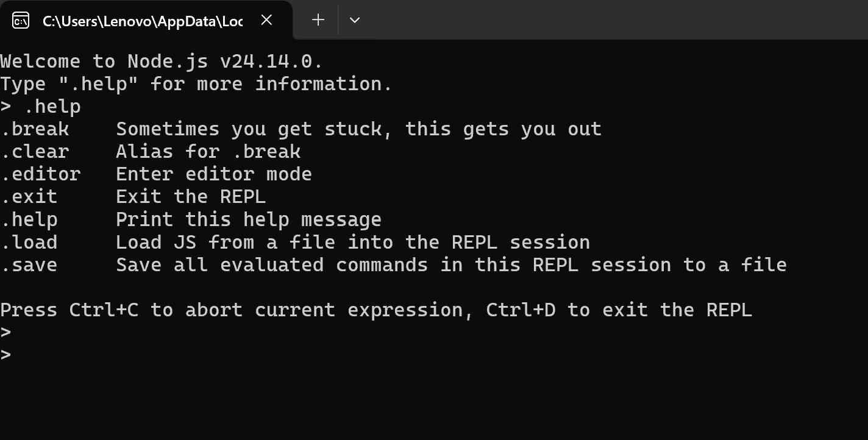
Task: Click the "Print this help message" description
Action: [249, 219]
